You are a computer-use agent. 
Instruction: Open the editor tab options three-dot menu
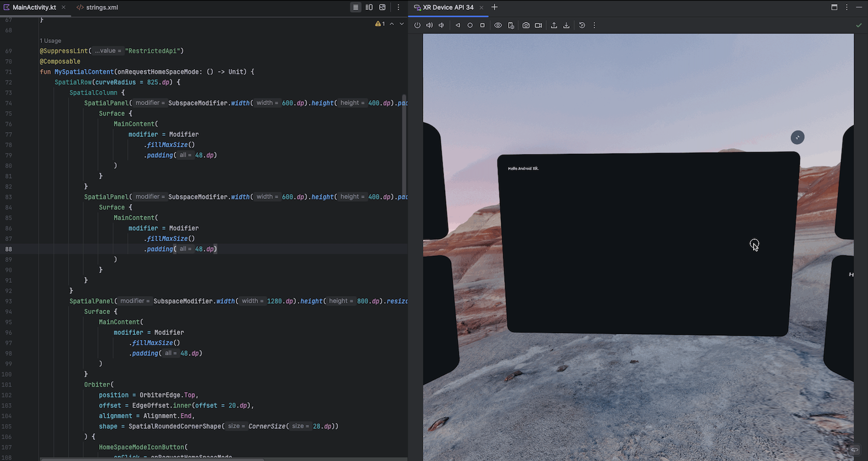click(x=398, y=7)
